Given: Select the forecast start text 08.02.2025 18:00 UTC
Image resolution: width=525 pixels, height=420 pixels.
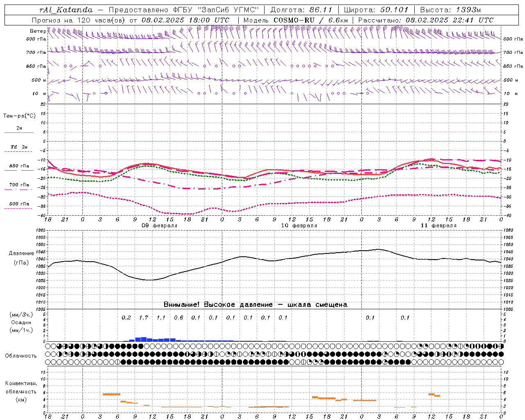Looking at the screenshot, I should click(x=185, y=20).
